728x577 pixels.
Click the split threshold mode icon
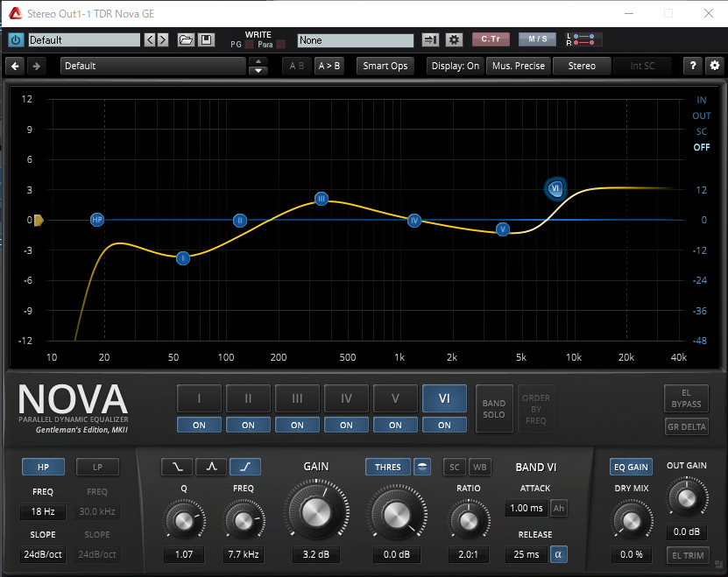[x=422, y=467]
